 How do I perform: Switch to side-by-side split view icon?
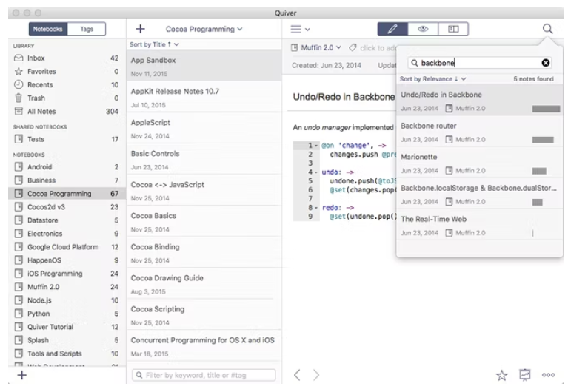pos(453,29)
